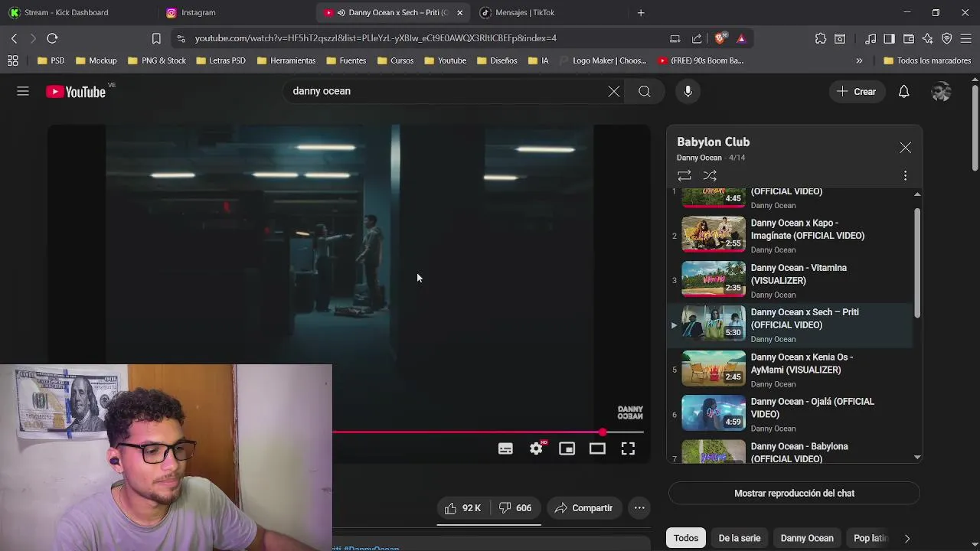This screenshot has height=551, width=980.
Task: Close the Danny Ocean YouTube tab
Action: (459, 12)
